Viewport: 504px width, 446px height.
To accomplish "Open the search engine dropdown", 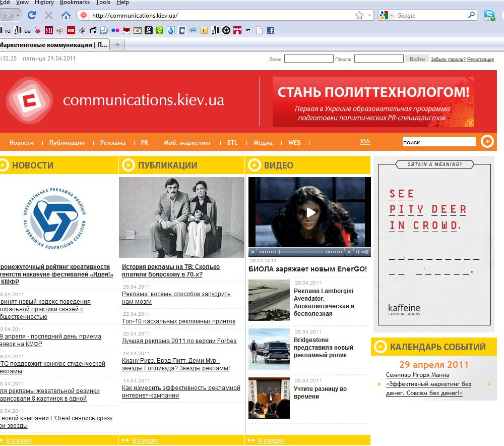I will click(x=386, y=16).
